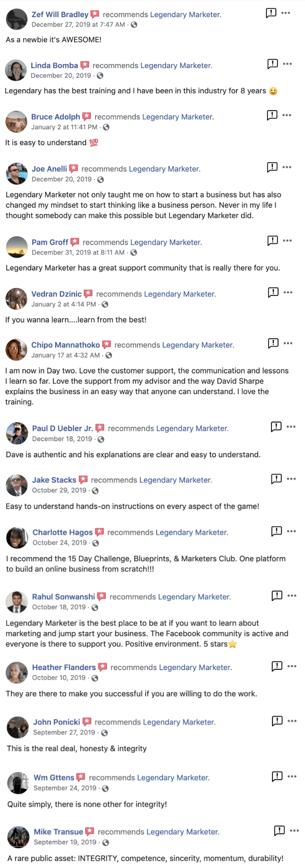Report Zef Will Bradley's recommendation
The height and width of the screenshot is (868, 305).
(x=271, y=13)
